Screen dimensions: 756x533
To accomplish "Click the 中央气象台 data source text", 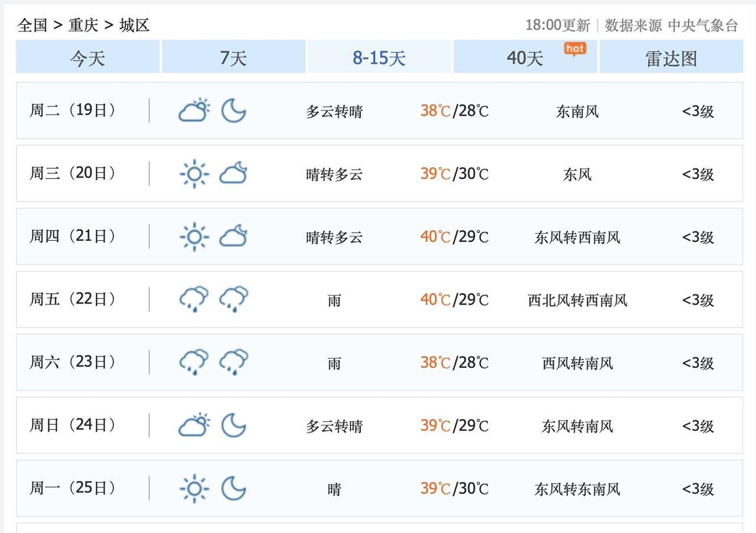I will point(703,25).
